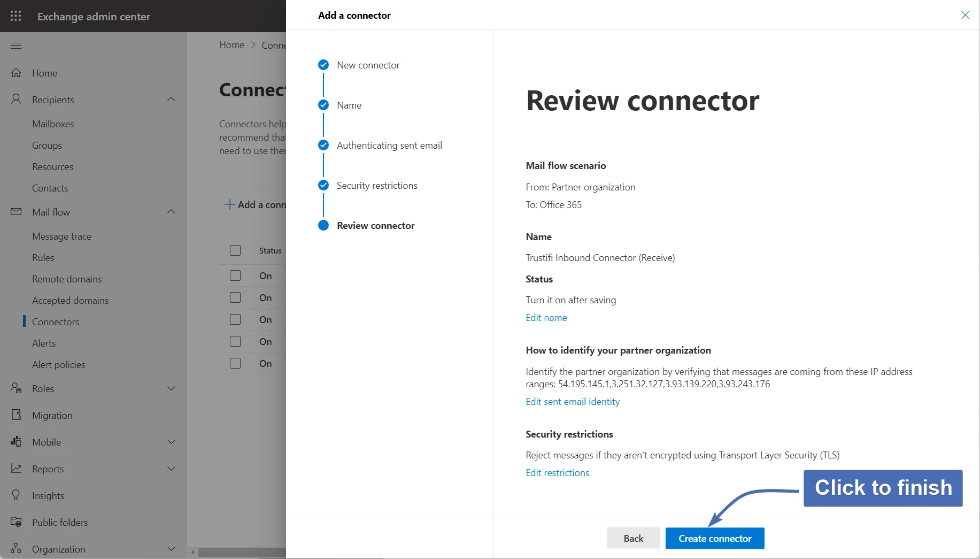Click the Insights lightbulb icon
This screenshot has width=980, height=559.
[16, 495]
